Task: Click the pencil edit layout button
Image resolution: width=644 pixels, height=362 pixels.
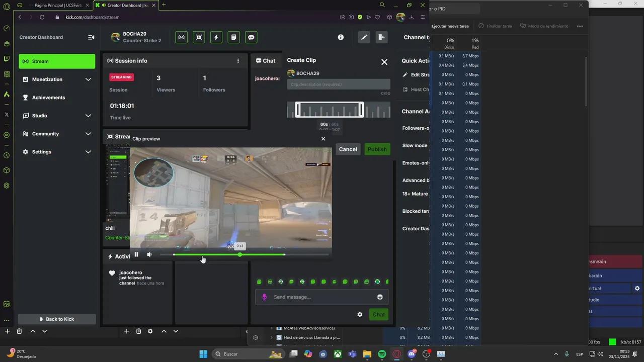Action: [x=364, y=37]
